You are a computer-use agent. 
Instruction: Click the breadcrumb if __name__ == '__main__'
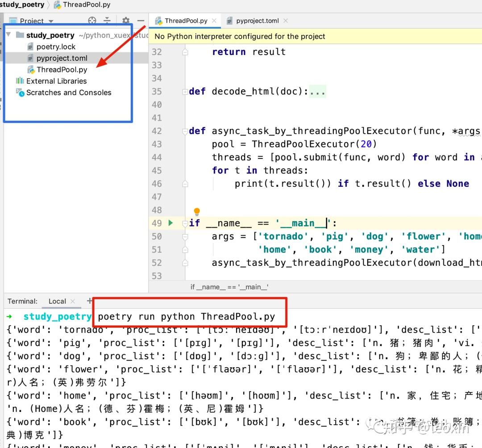229,287
